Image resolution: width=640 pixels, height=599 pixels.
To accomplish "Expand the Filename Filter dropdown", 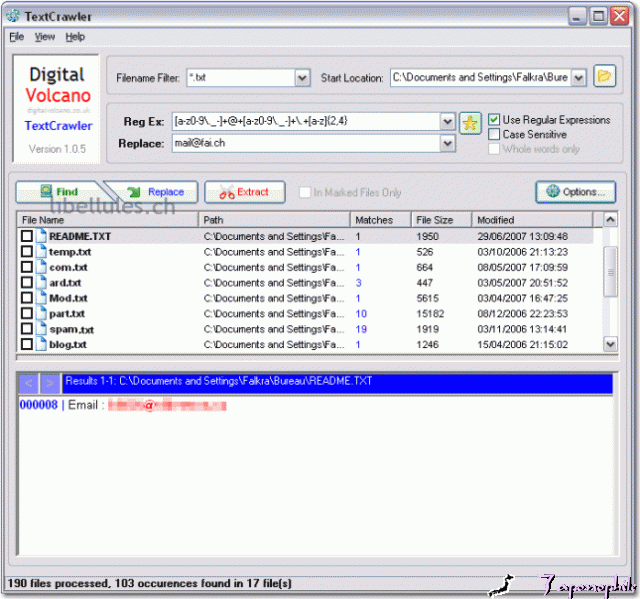I will [x=302, y=78].
